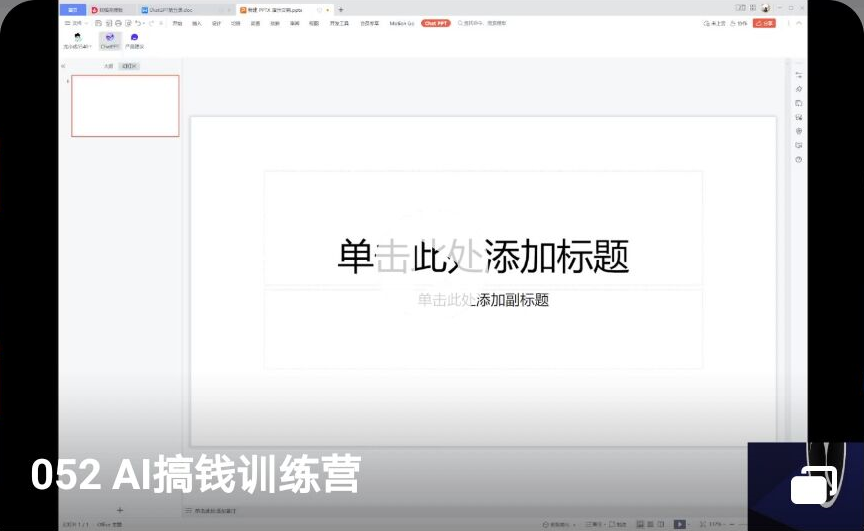Open the user avatar in the title bar
864x531 pixels.
click(765, 8)
